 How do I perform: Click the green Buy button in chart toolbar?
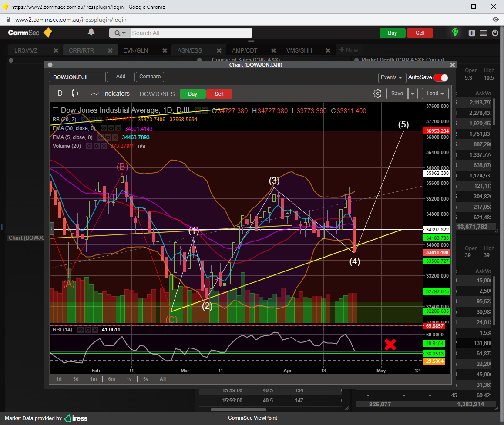click(192, 94)
